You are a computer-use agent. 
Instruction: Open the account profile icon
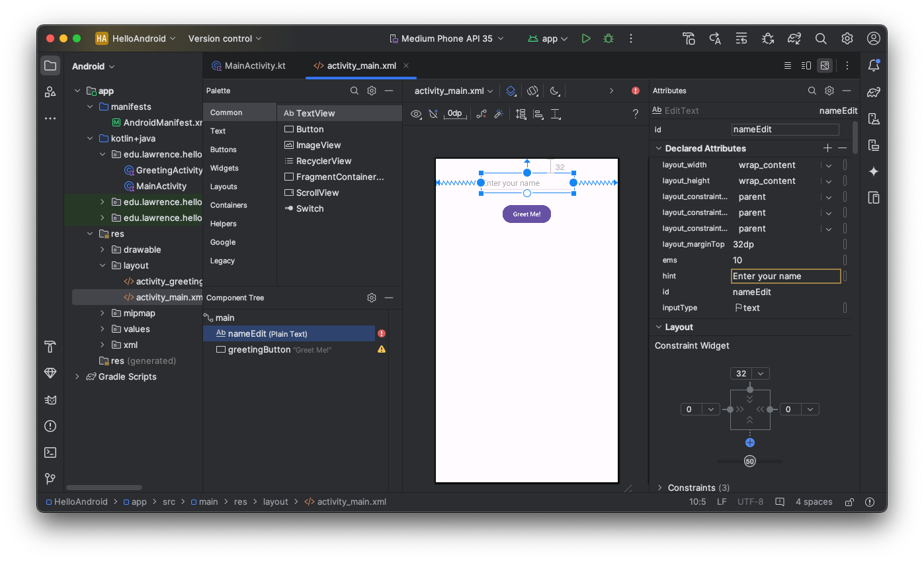[x=874, y=38]
